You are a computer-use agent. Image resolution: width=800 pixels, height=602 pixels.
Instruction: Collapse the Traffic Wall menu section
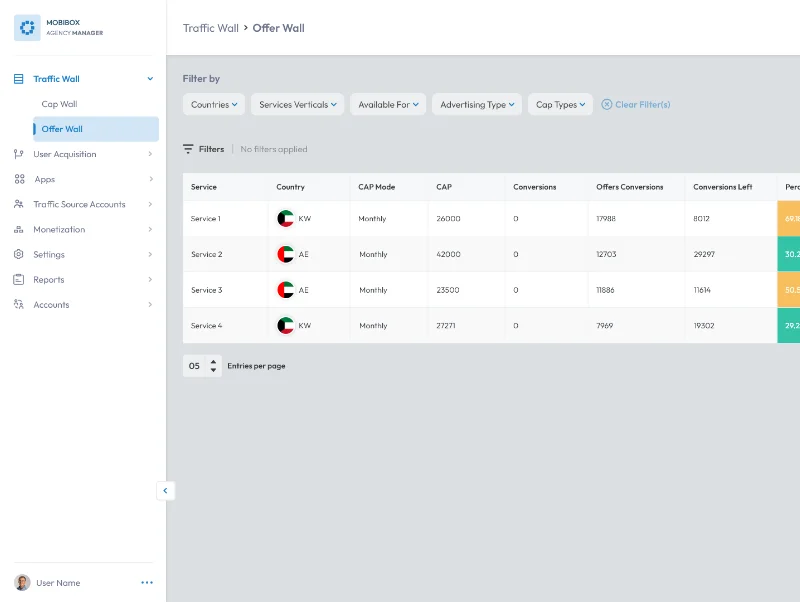pyautogui.click(x=150, y=78)
